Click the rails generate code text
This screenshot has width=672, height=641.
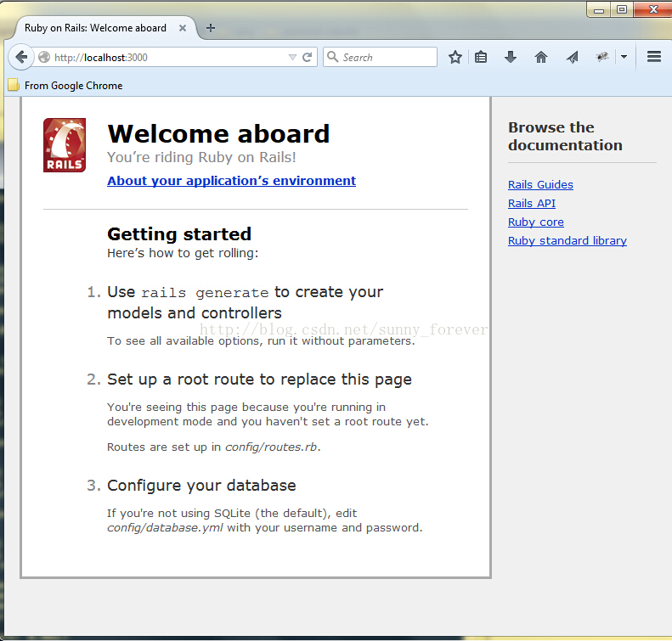click(x=205, y=293)
